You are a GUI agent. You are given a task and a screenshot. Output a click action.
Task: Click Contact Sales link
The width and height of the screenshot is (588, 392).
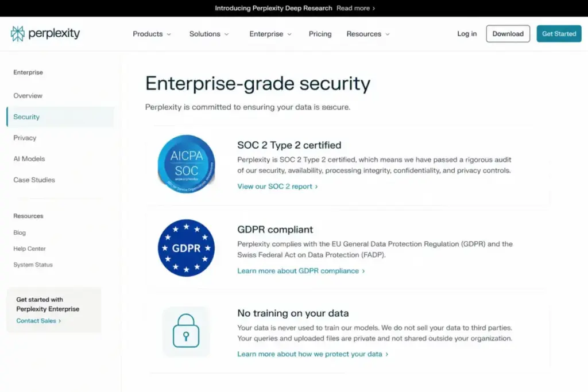(38, 321)
